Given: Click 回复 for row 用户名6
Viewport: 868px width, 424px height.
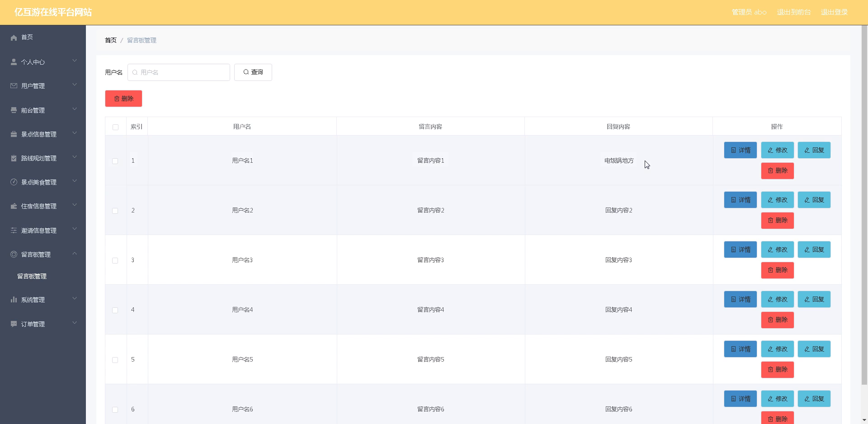Looking at the screenshot, I should point(814,399).
